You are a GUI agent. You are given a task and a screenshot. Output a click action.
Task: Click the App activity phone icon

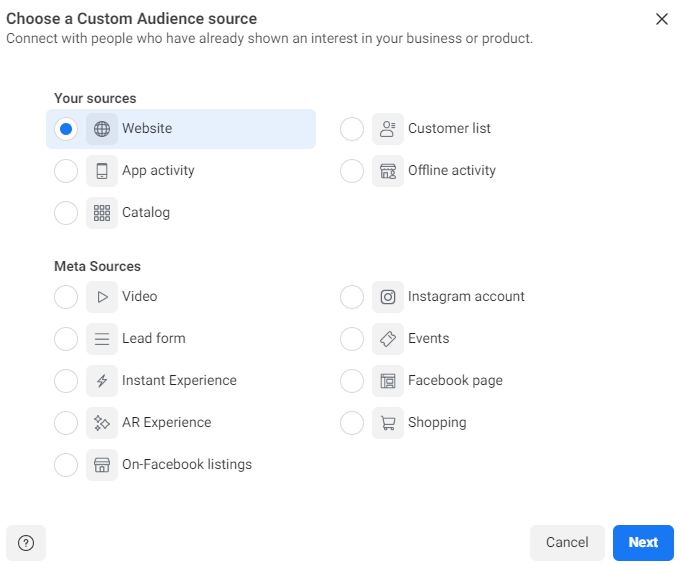(x=102, y=171)
